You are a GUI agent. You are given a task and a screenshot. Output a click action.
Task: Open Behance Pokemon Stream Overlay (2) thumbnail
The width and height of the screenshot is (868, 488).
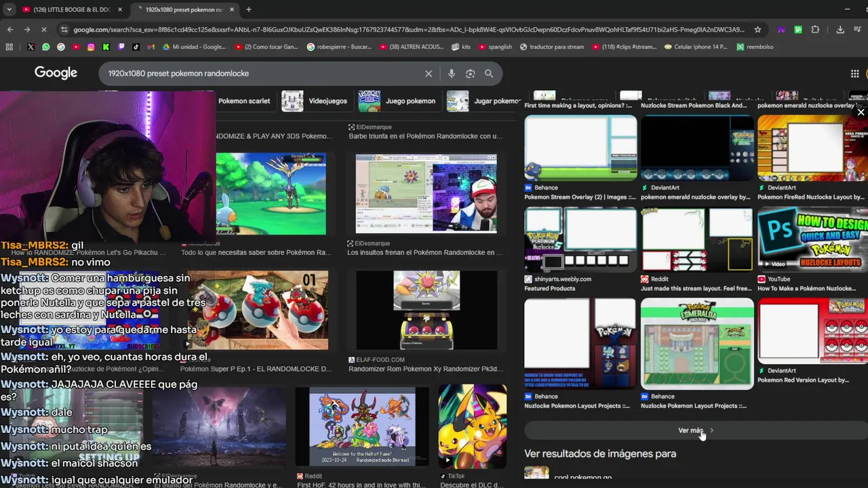580,147
